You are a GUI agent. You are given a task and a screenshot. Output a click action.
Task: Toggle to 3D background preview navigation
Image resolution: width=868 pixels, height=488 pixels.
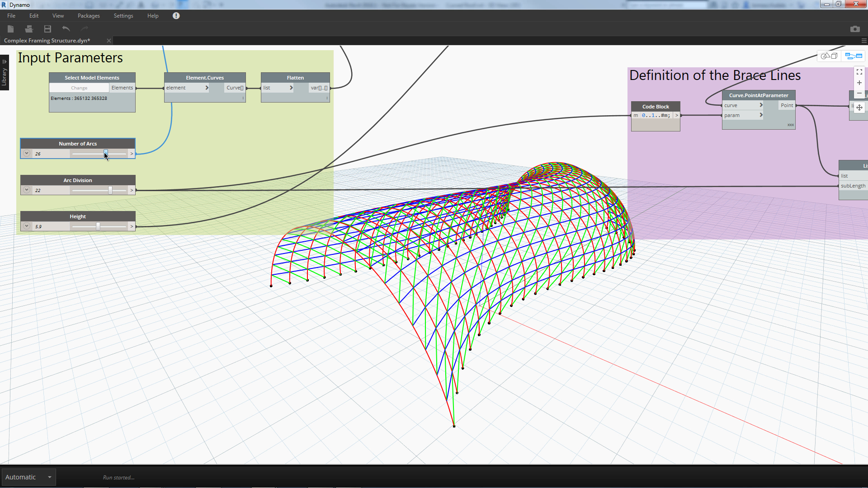tap(829, 56)
